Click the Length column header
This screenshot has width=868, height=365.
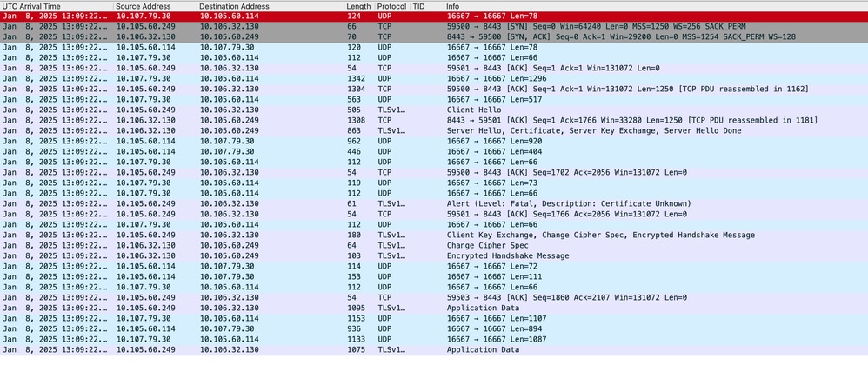358,6
